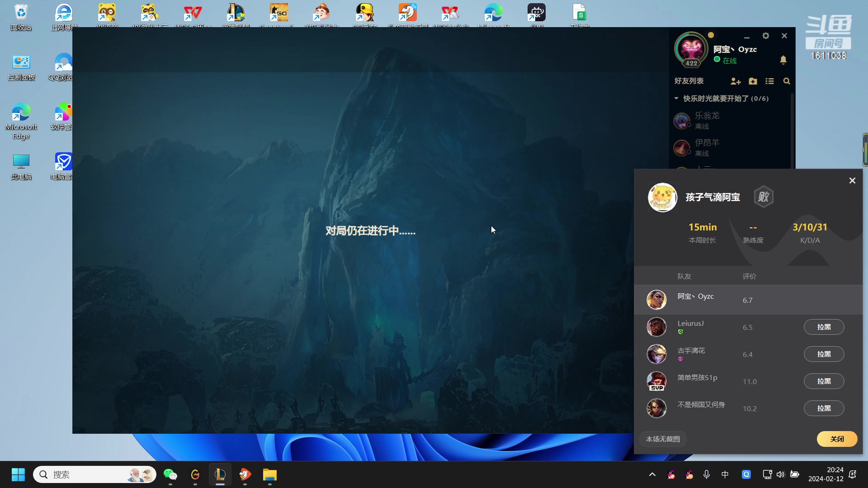This screenshot has height=488, width=868.
Task: Click the blue Q browser tray icon
Action: pos(746,474)
